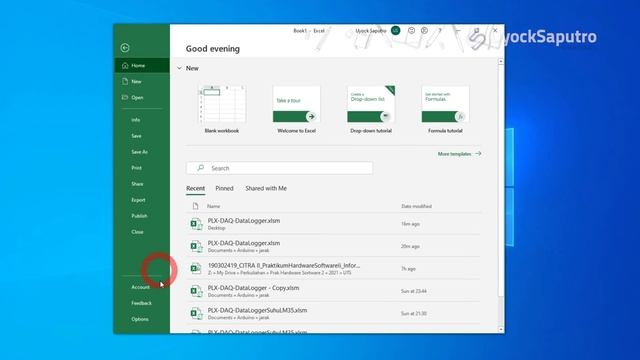This screenshot has height=360, width=640.
Task: Select Save As in the sidebar
Action: click(139, 152)
